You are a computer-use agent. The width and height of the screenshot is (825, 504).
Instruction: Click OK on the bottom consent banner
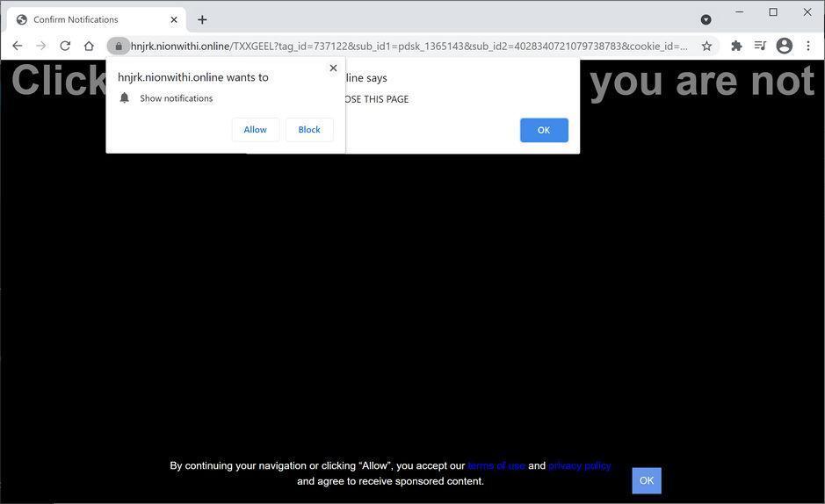(647, 480)
